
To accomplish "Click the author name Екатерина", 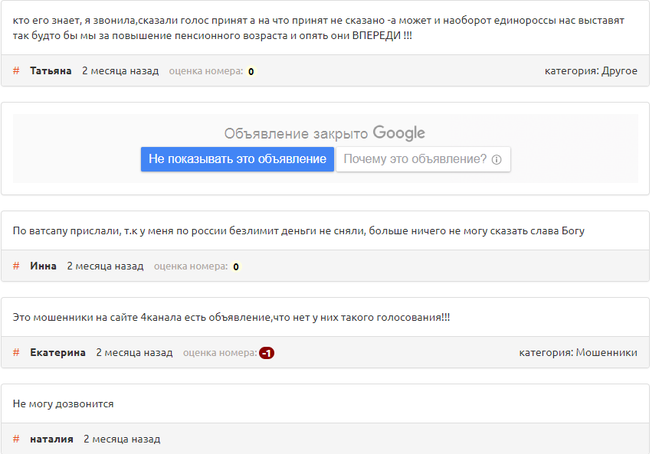I will click(58, 352).
